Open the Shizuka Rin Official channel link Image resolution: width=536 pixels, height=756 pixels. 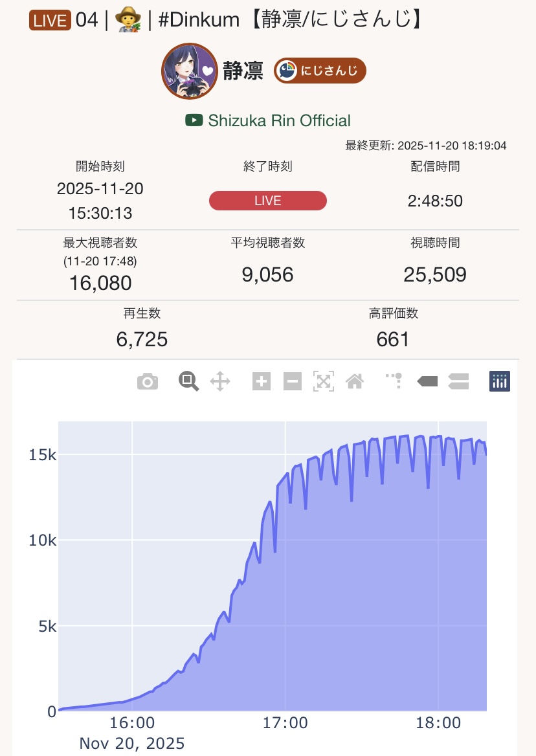click(x=279, y=120)
